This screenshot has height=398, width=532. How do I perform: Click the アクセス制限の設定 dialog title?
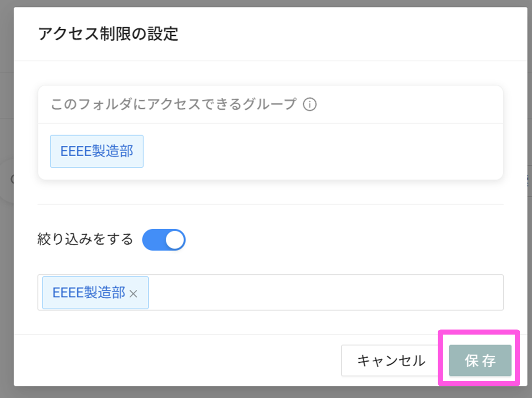[108, 34]
